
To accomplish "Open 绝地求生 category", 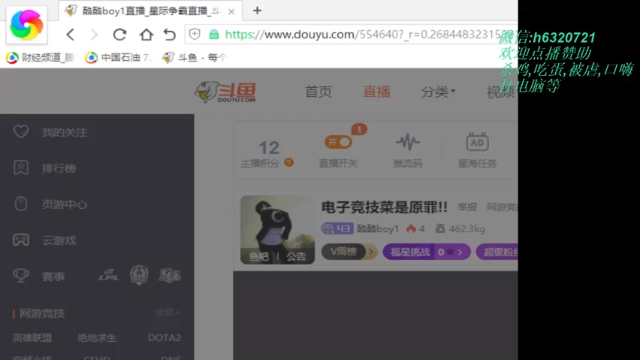I will point(97,338).
